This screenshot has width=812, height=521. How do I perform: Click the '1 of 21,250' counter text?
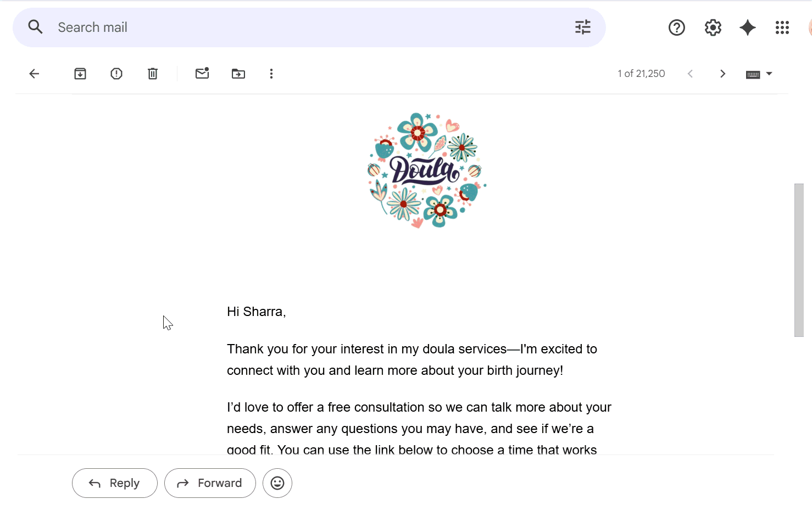(641, 74)
